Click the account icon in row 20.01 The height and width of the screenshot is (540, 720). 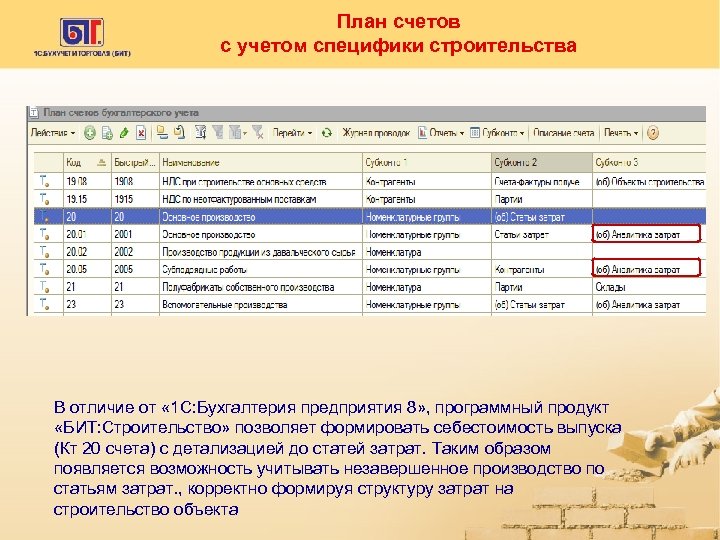[x=45, y=234]
